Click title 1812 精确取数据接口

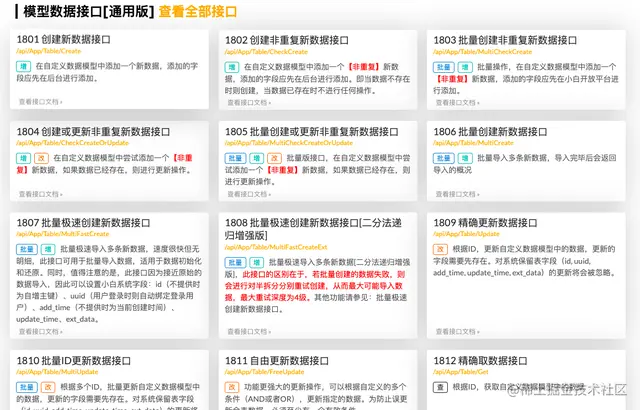[480, 361]
